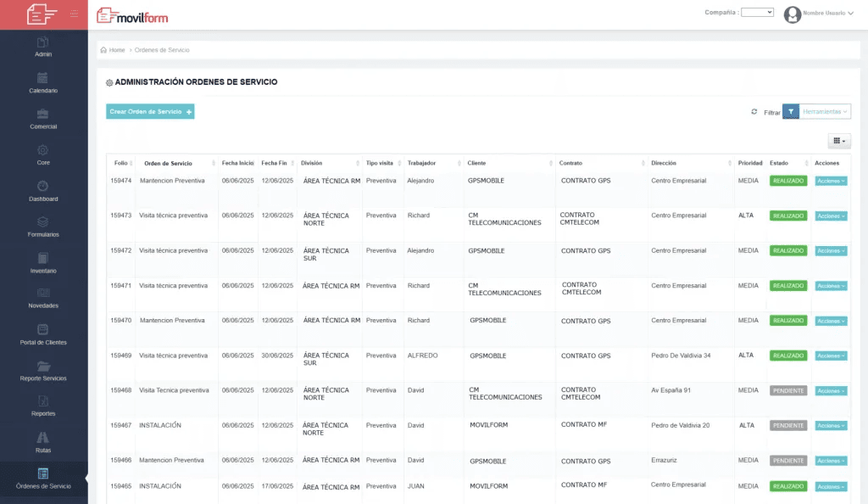Screen dimensions: 868x504
Task: Sort by the División column header
Action: [330, 163]
